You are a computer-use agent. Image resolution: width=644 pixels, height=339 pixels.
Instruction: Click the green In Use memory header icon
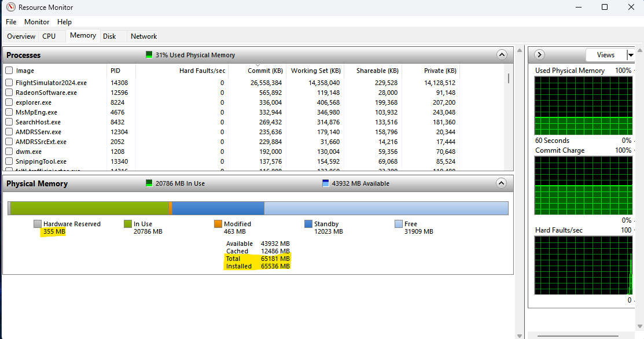pos(149,183)
